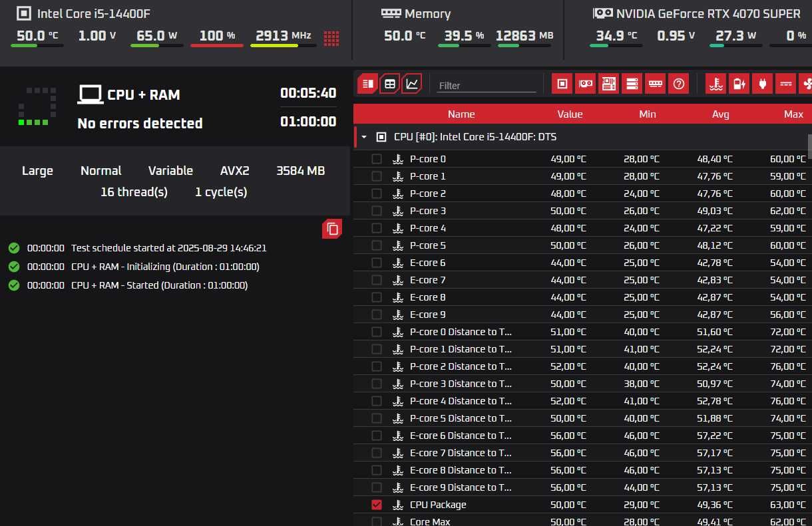Image resolution: width=812 pixels, height=526 pixels.
Task: Click the '3584 MB' memory setting
Action: coord(300,171)
